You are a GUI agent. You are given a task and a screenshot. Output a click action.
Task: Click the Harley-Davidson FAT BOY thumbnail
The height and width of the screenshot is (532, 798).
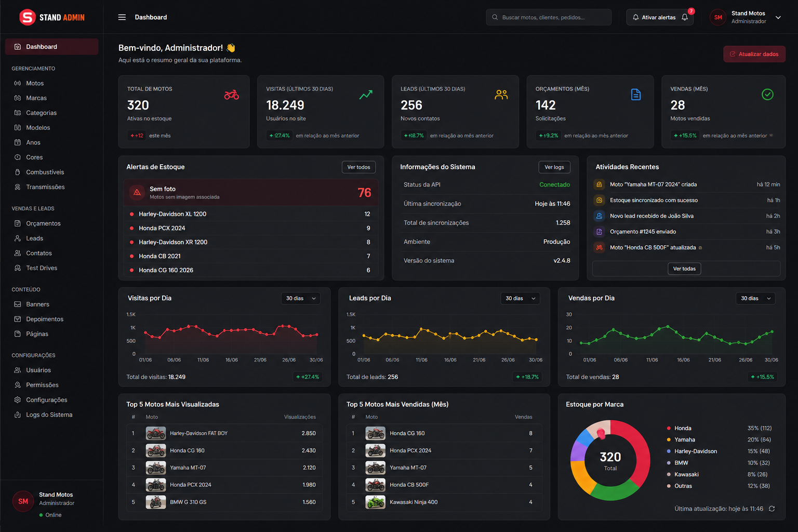(x=156, y=433)
